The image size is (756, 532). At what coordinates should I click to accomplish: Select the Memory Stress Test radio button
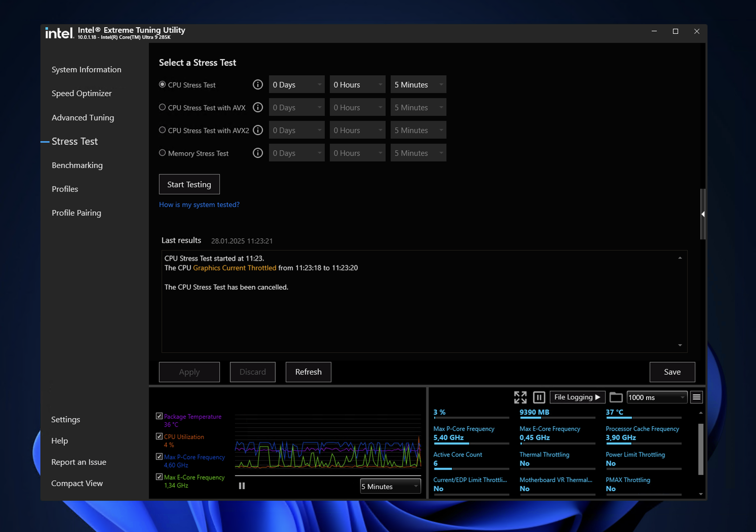pyautogui.click(x=162, y=153)
